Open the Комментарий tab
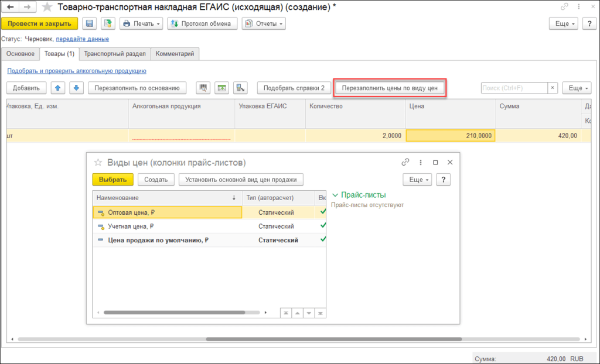The width and height of the screenshot is (600, 364). tap(175, 54)
